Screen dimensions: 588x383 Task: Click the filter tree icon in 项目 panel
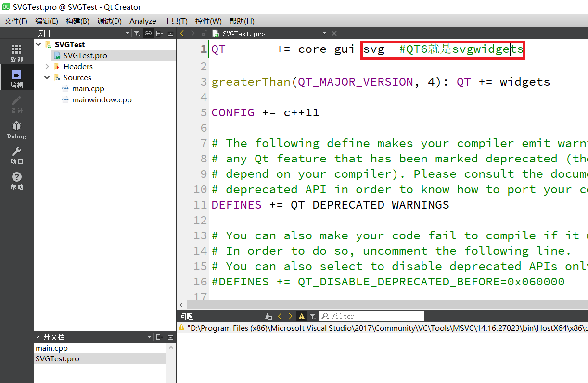pyautogui.click(x=137, y=33)
